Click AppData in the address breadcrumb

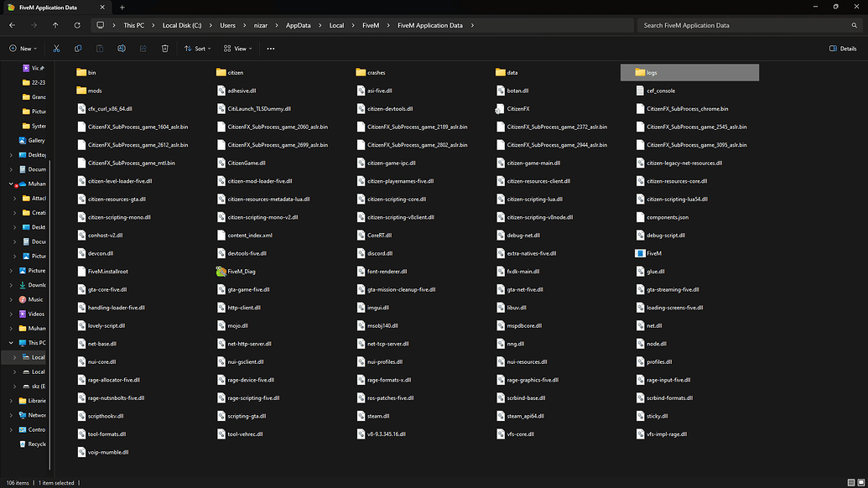pyautogui.click(x=298, y=25)
